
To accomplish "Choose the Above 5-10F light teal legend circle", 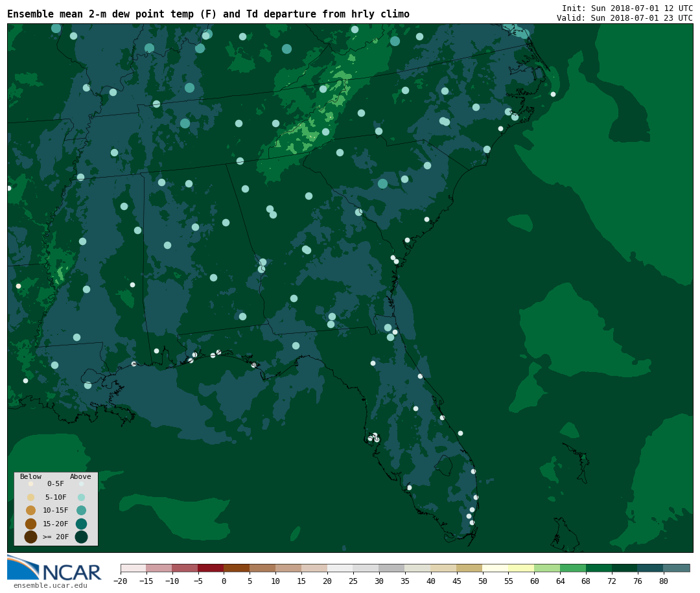I will 81,497.
